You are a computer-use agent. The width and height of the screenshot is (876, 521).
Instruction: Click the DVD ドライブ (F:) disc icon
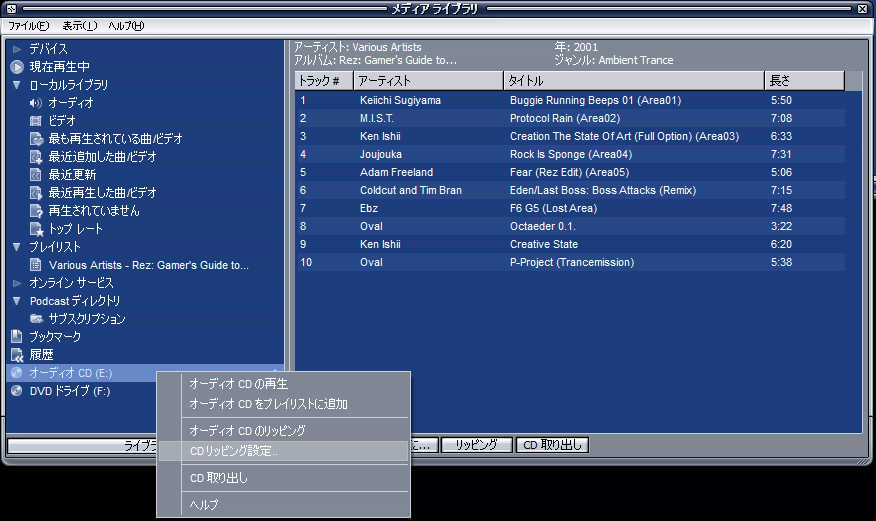[17, 391]
